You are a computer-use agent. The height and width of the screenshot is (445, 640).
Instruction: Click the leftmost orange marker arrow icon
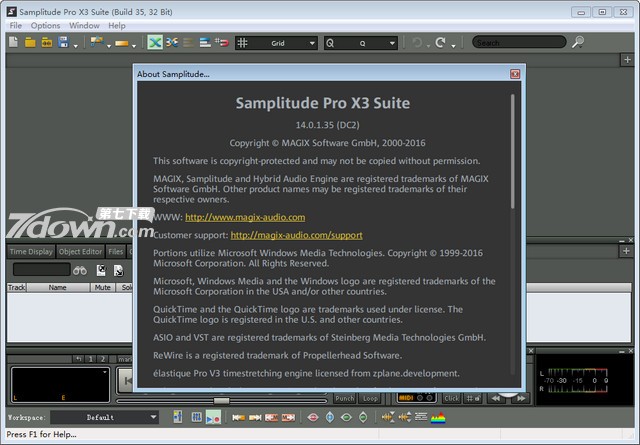point(238,417)
